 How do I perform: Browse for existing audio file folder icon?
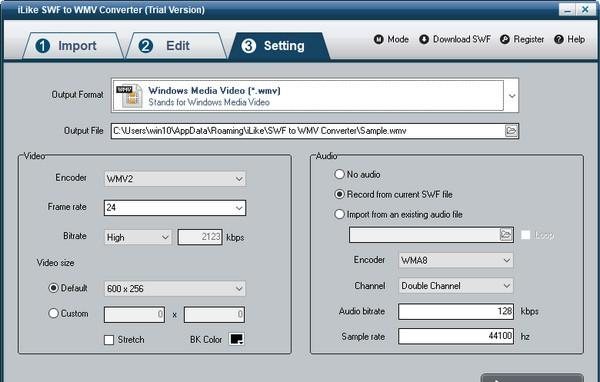pyautogui.click(x=506, y=234)
